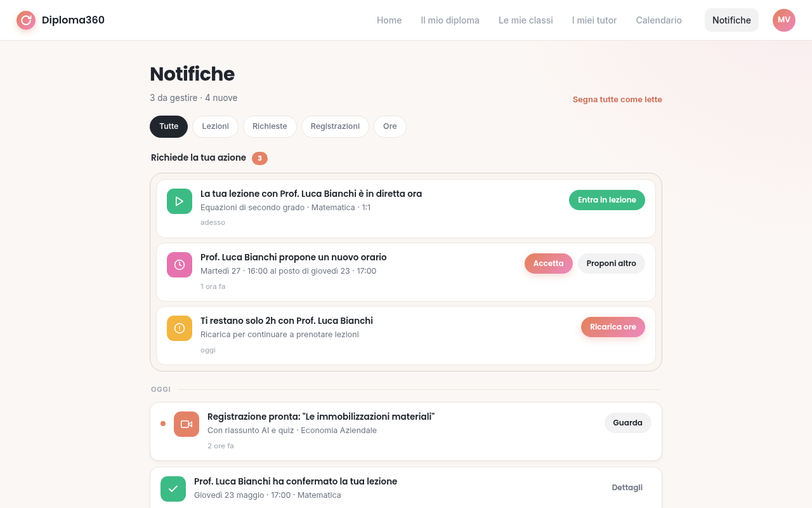
Task: Click the green play icon for live lesson
Action: pos(180,201)
